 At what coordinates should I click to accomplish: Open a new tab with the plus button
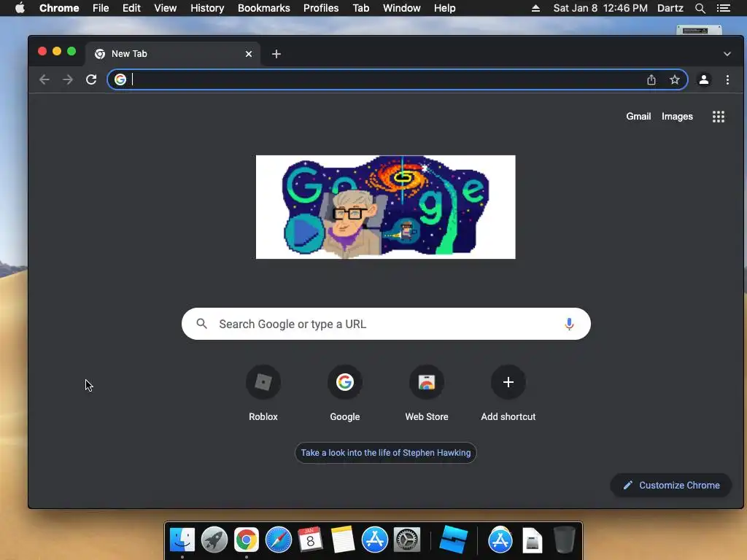pos(276,54)
